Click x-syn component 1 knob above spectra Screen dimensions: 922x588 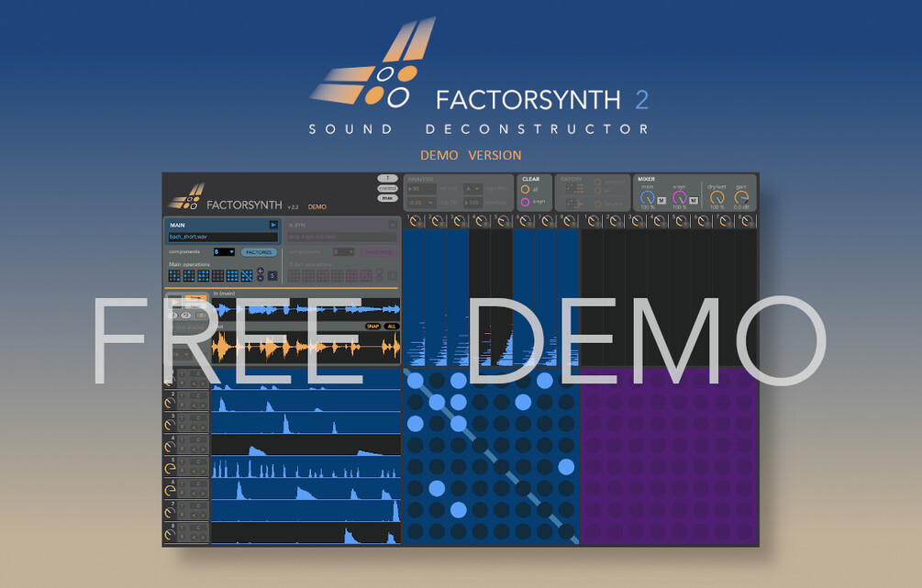[593, 222]
